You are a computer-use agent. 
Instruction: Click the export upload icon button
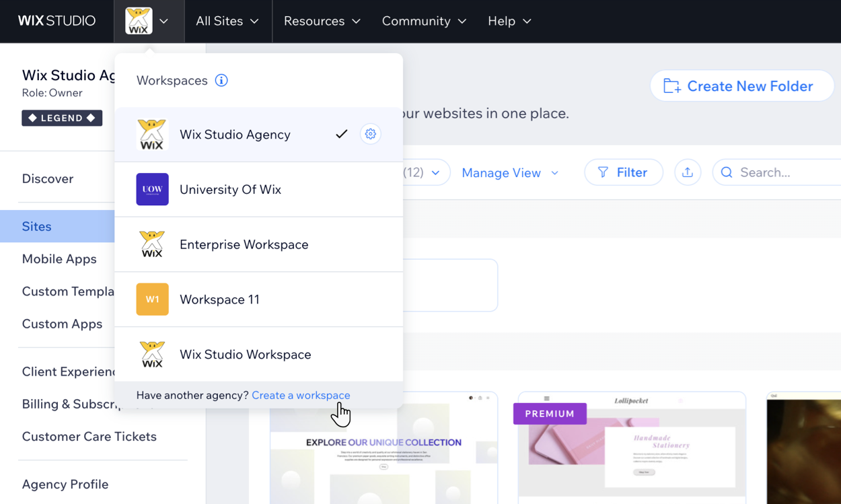point(687,172)
